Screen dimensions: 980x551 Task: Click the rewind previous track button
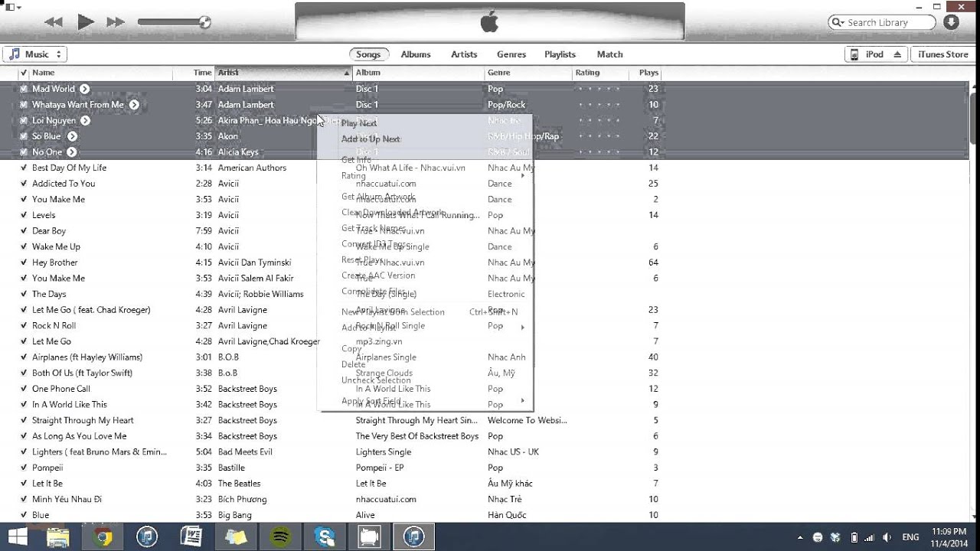coord(54,22)
